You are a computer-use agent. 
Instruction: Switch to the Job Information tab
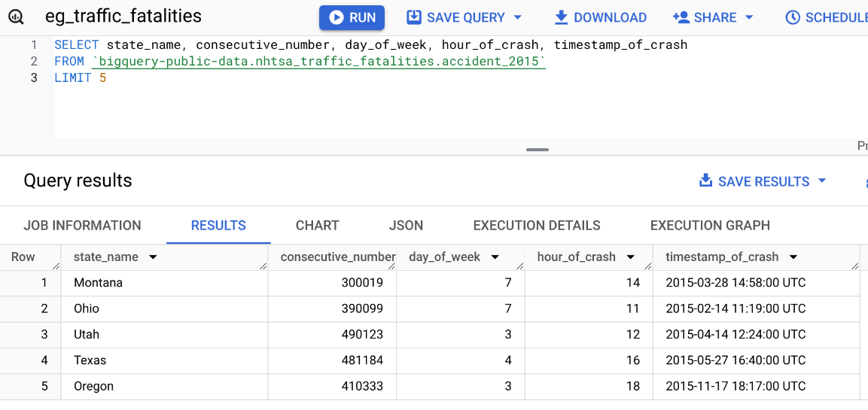[x=82, y=226]
